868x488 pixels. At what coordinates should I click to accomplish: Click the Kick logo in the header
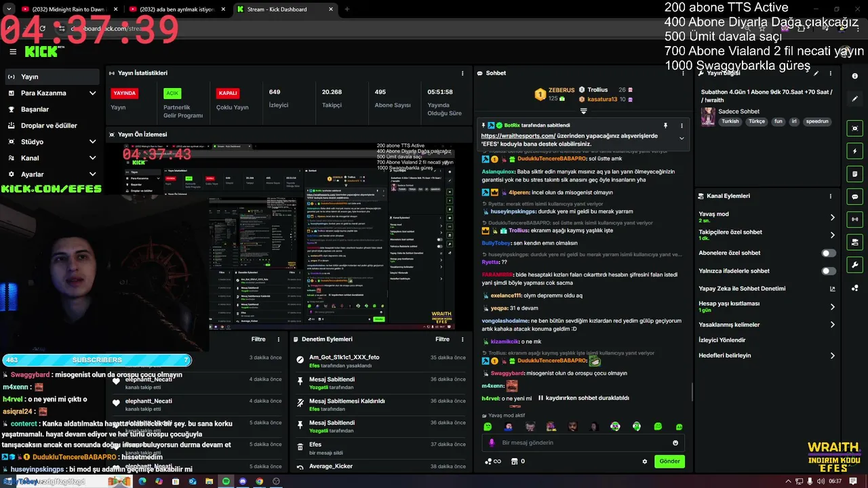[41, 52]
